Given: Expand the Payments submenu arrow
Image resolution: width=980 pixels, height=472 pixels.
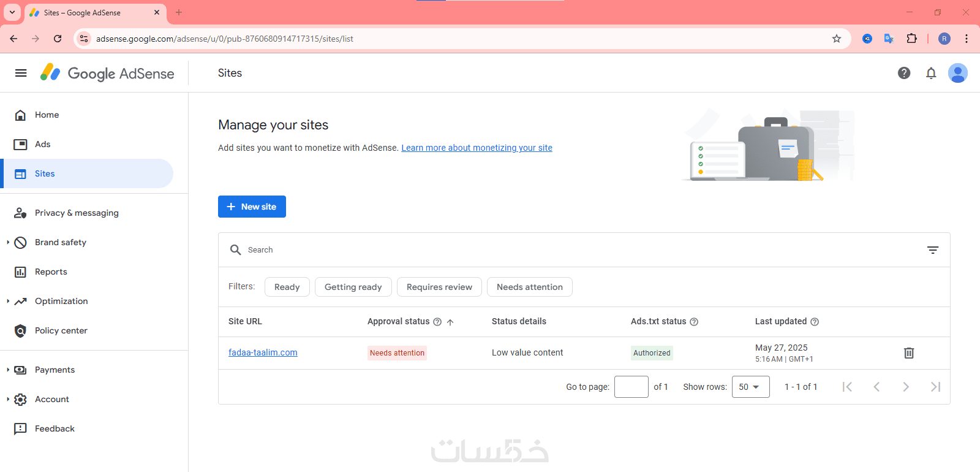Looking at the screenshot, I should click(x=8, y=370).
